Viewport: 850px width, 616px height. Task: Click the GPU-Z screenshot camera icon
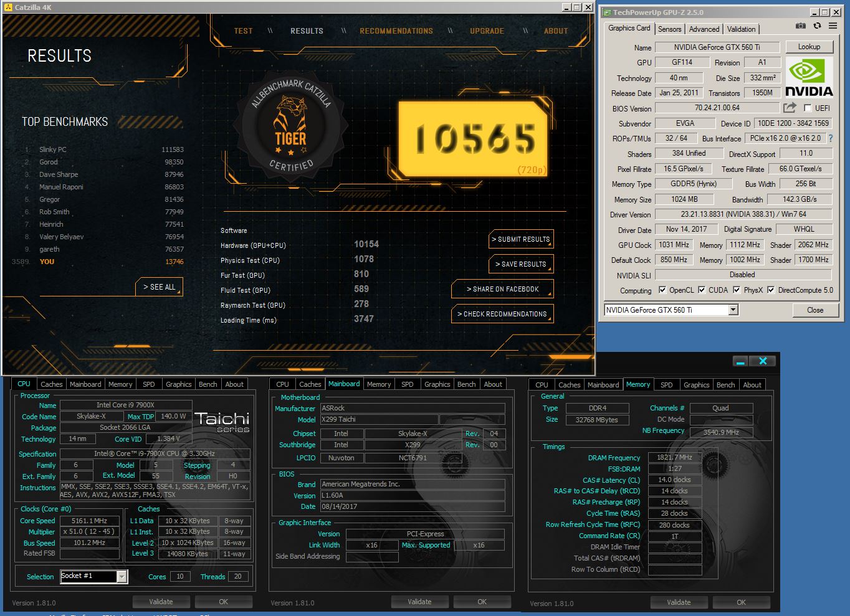tap(801, 26)
